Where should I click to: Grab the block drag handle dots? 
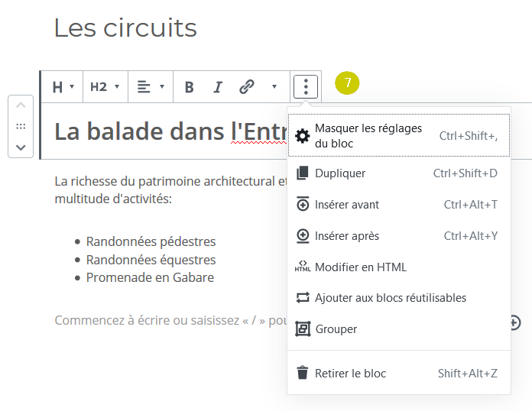point(21,127)
